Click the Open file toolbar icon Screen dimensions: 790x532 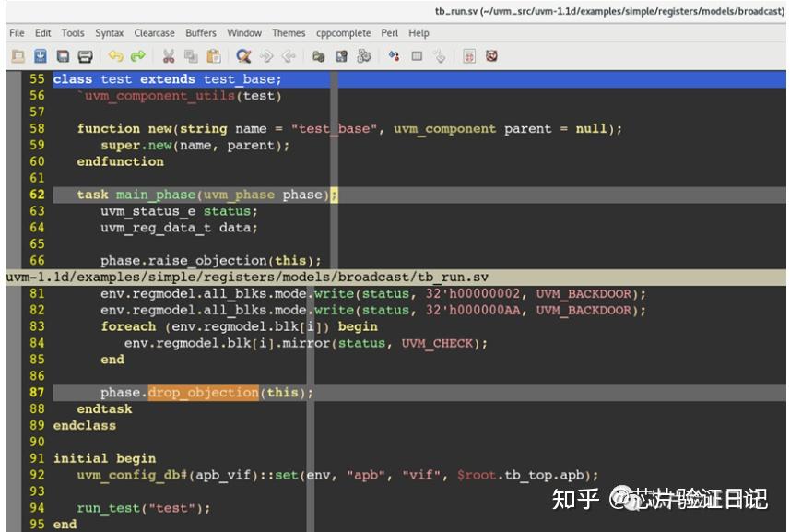pyautogui.click(x=18, y=56)
